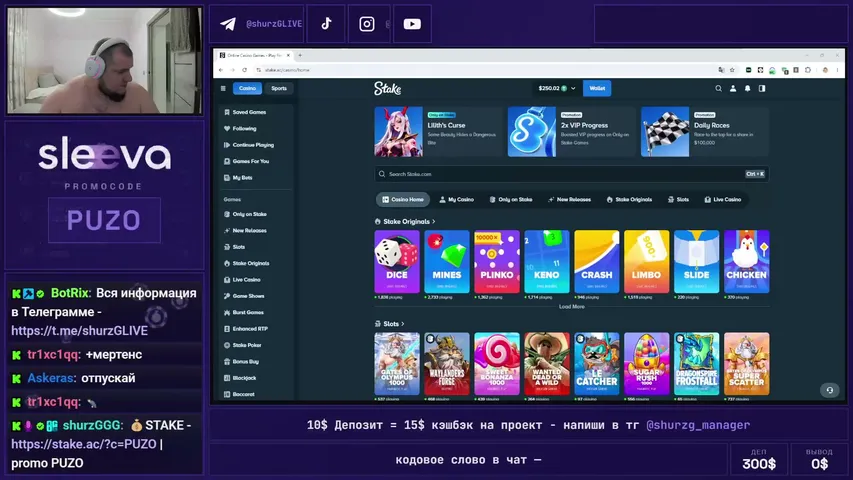Click the support headset button at bottom right
Viewport: 853px width, 480px height.
tap(830, 390)
